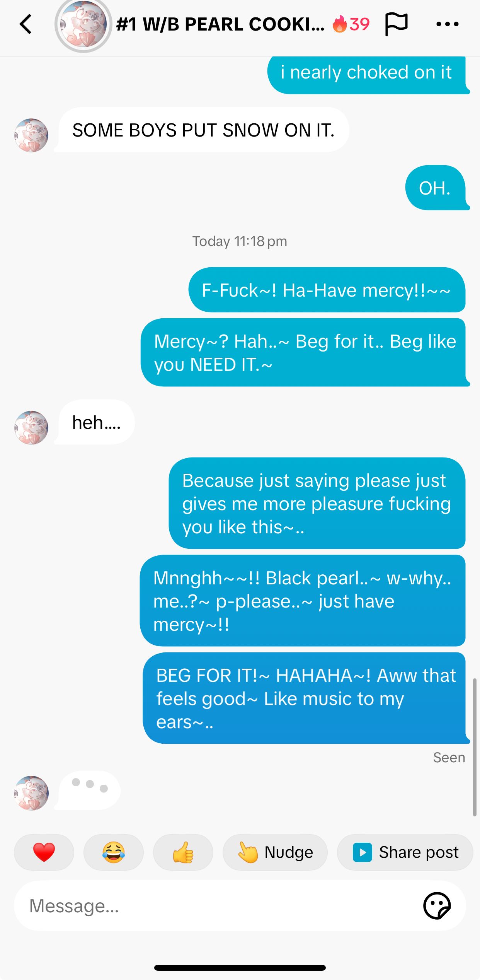Tap the avatar beside the SNOW ON IT message

pos(31,135)
